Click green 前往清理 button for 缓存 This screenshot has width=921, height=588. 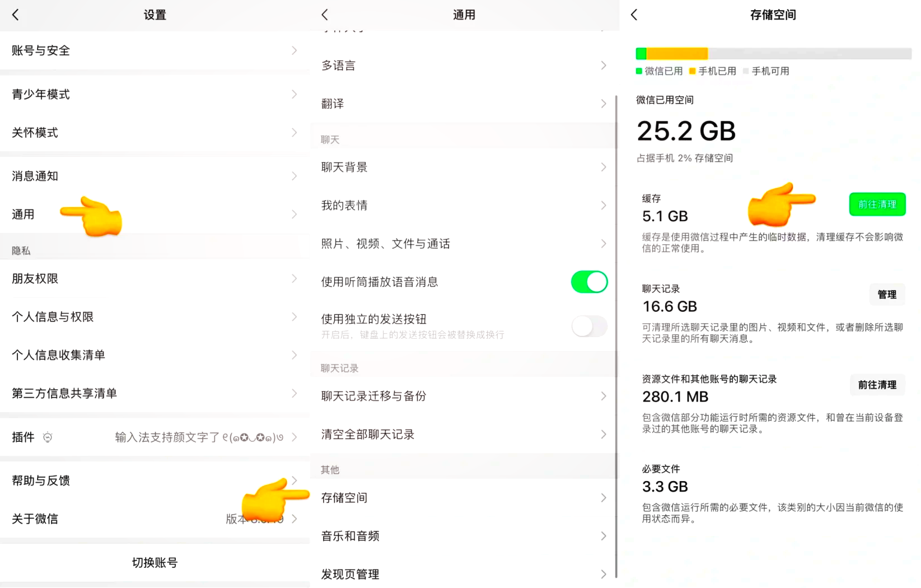click(x=877, y=204)
